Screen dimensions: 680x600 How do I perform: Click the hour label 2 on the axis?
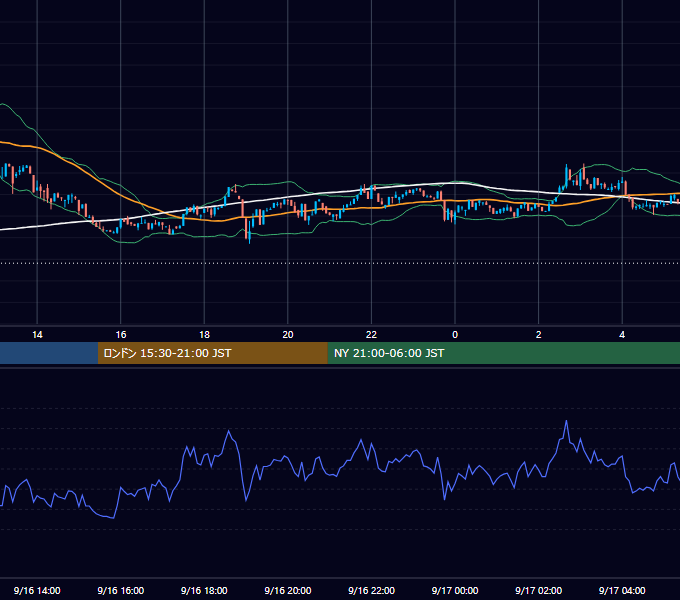539,335
